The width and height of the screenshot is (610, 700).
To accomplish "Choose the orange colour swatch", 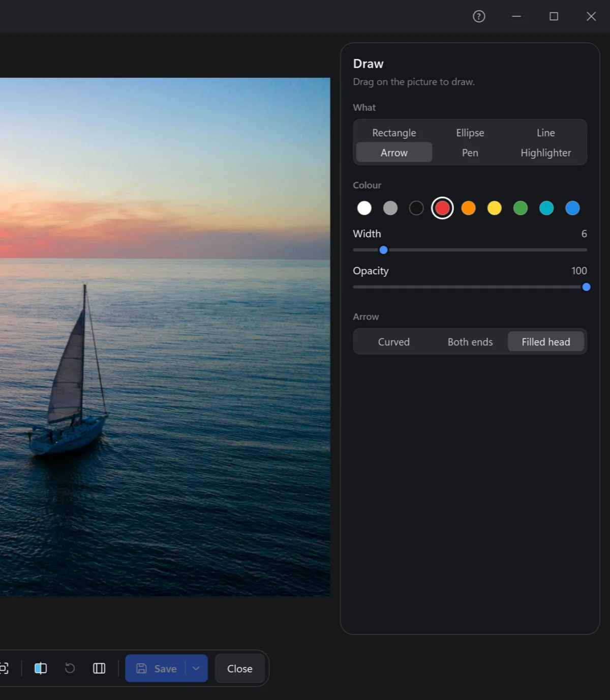I will (468, 208).
